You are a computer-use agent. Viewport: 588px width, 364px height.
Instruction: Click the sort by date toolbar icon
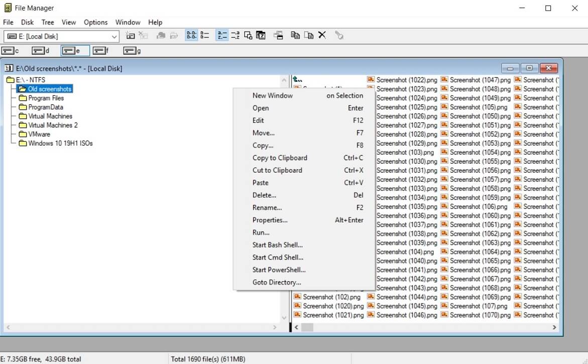tap(261, 36)
